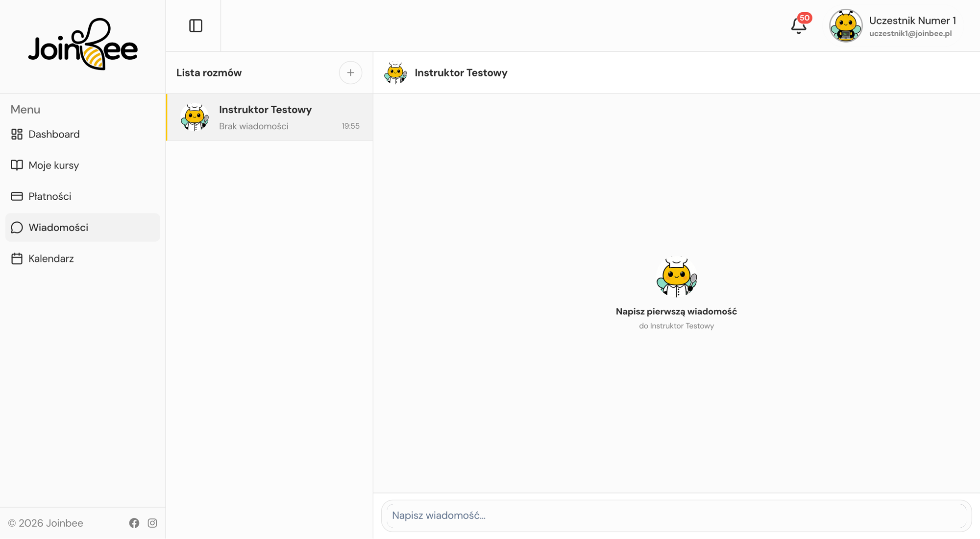Viewport: 980px width, 539px height.
Task: Select the Instruktor Testowy conversation
Action: click(269, 117)
